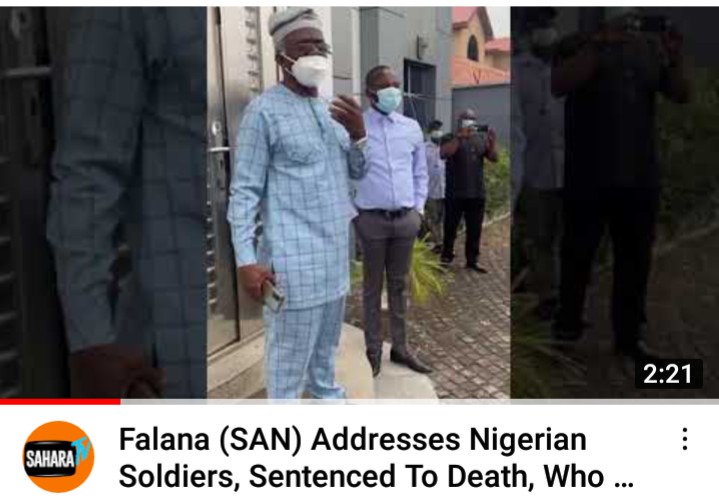Click the red watched-progress bar
Screen dimensions: 719x502
tap(60, 402)
